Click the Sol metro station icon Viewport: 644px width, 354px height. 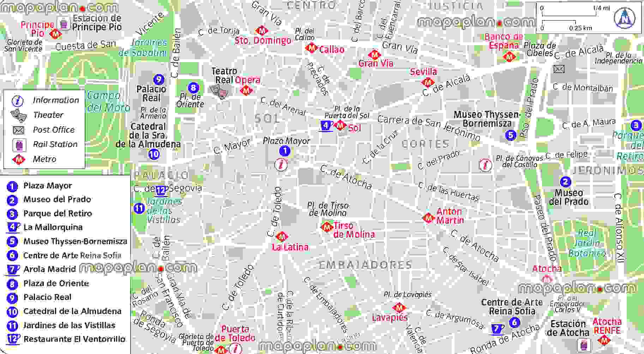[x=340, y=125]
